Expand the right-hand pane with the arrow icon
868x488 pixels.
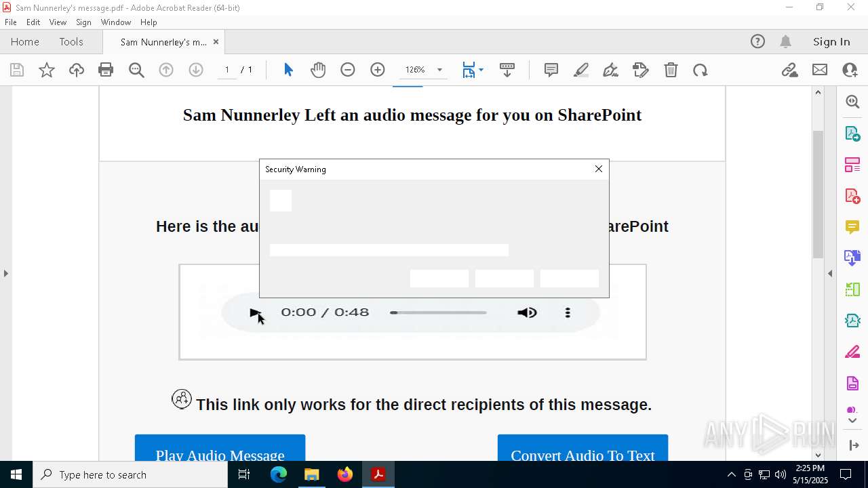852,445
